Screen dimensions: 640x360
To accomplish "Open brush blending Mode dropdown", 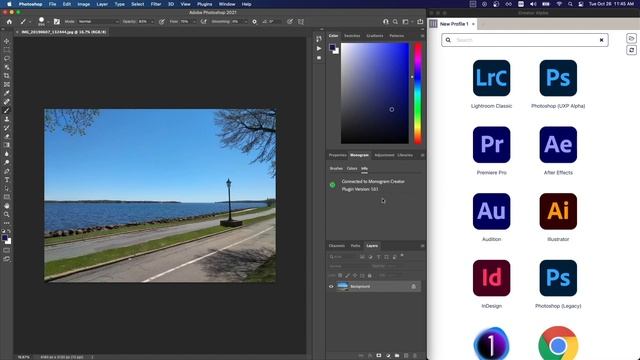I will (98, 22).
